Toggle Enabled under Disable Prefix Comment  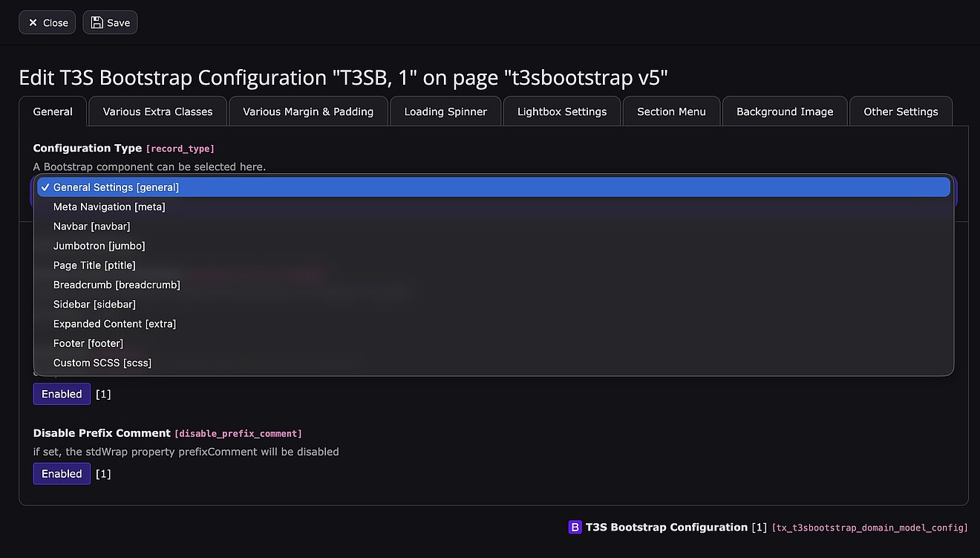62,473
